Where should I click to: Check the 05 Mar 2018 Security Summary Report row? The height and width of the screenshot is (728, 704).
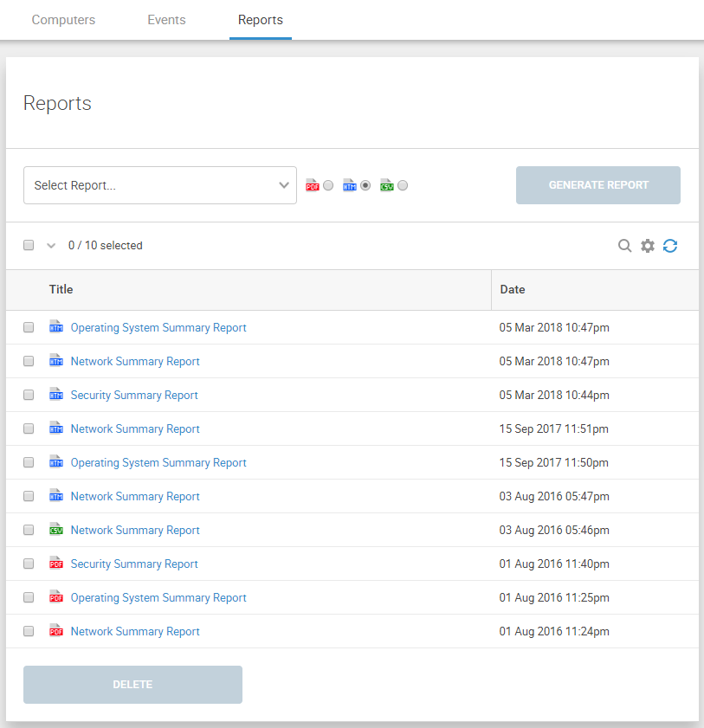[29, 395]
